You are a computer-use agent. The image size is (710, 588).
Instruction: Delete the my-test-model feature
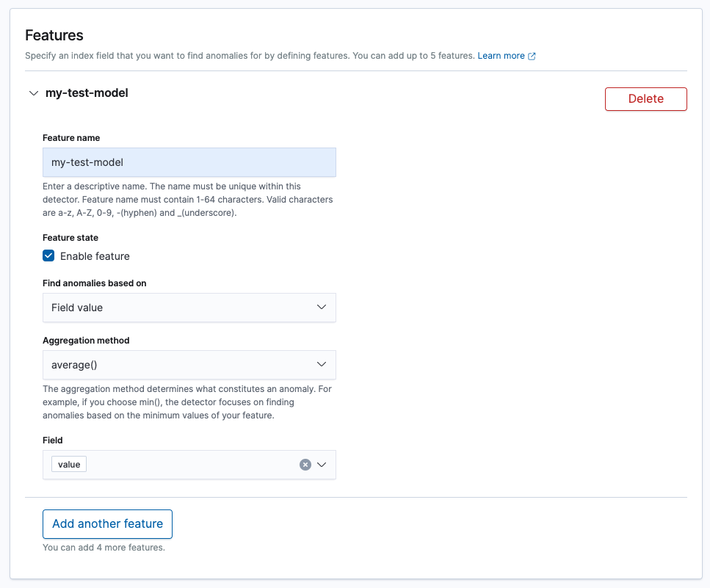[x=645, y=99]
